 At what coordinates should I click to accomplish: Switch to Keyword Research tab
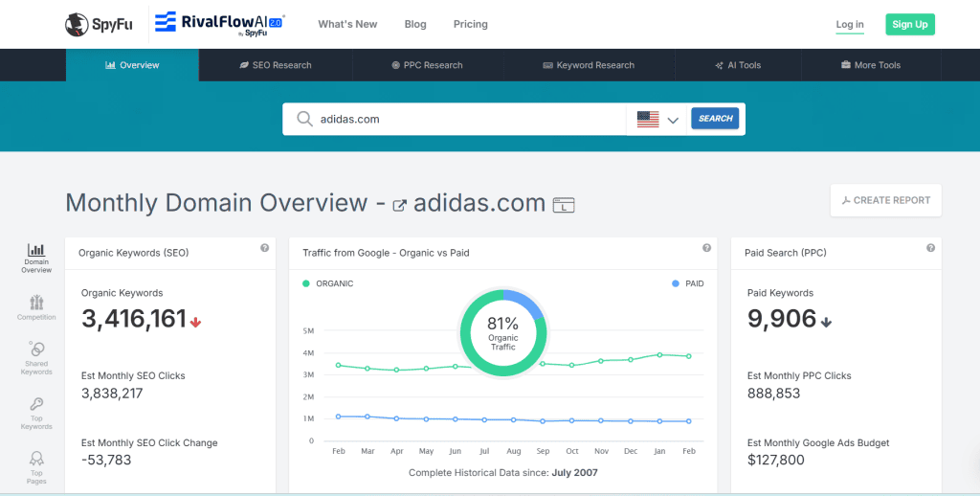(589, 65)
